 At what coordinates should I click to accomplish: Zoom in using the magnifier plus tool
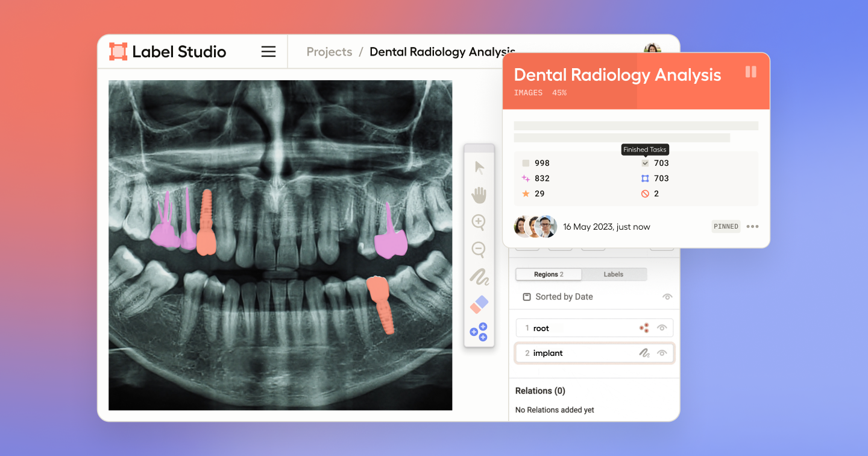tap(479, 222)
